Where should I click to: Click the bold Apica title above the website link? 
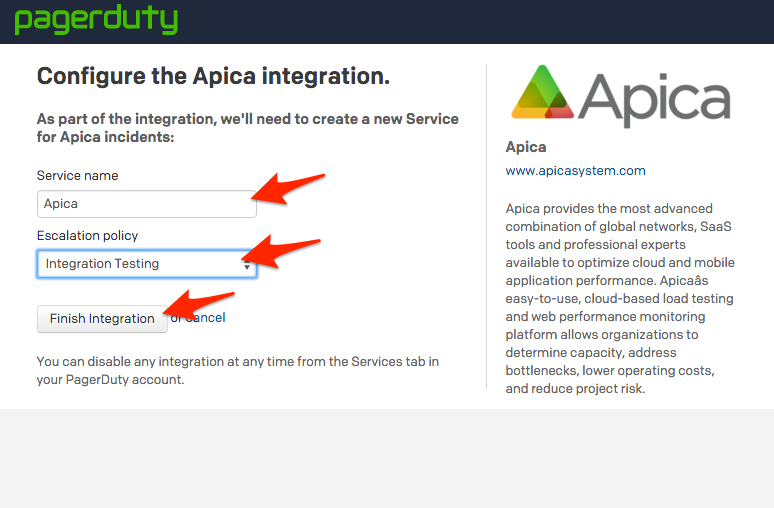(526, 147)
